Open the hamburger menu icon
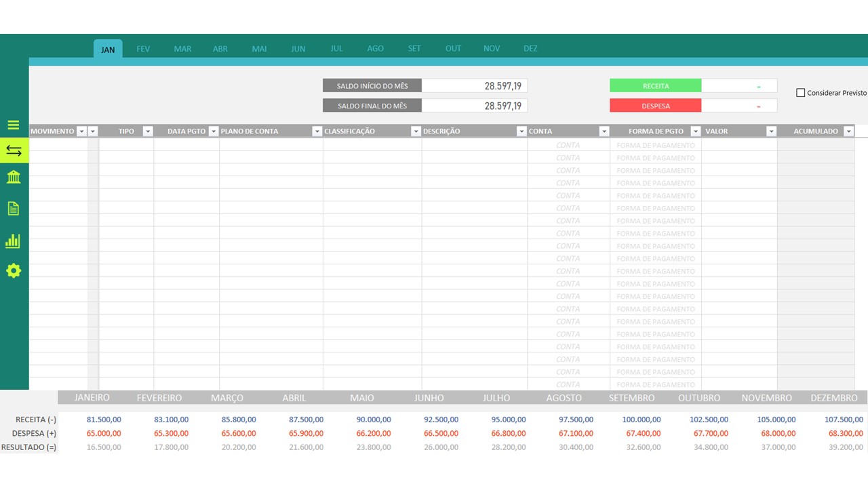 point(14,125)
